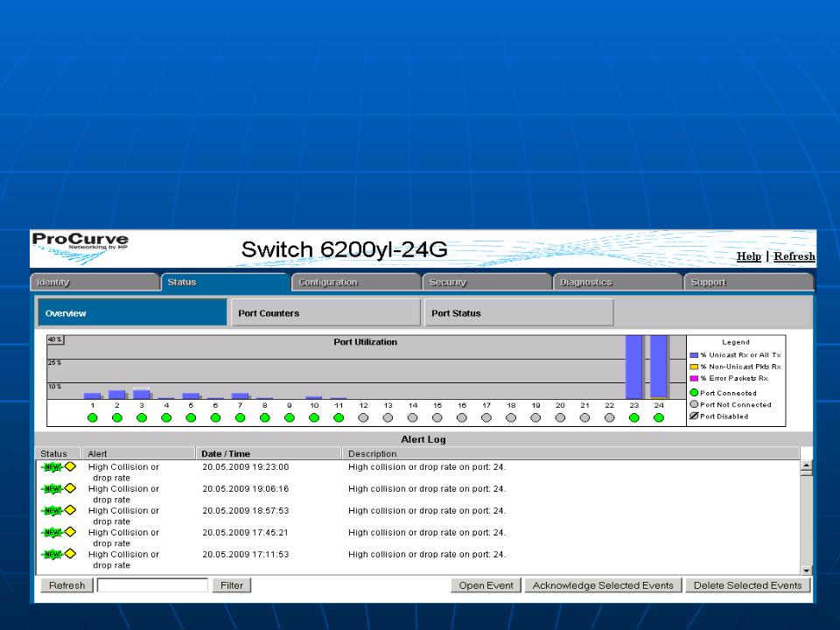
Task: Click port 3 green status circle
Action: coord(142,418)
